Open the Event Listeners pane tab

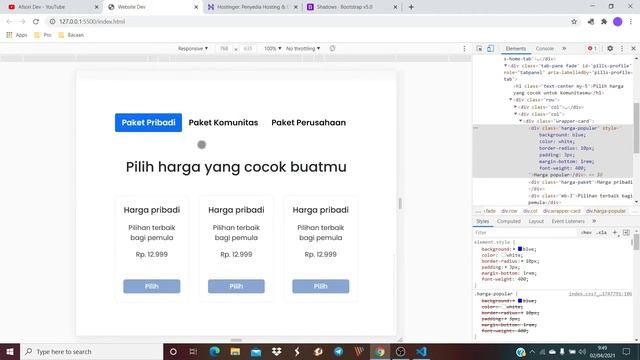[x=568, y=221]
